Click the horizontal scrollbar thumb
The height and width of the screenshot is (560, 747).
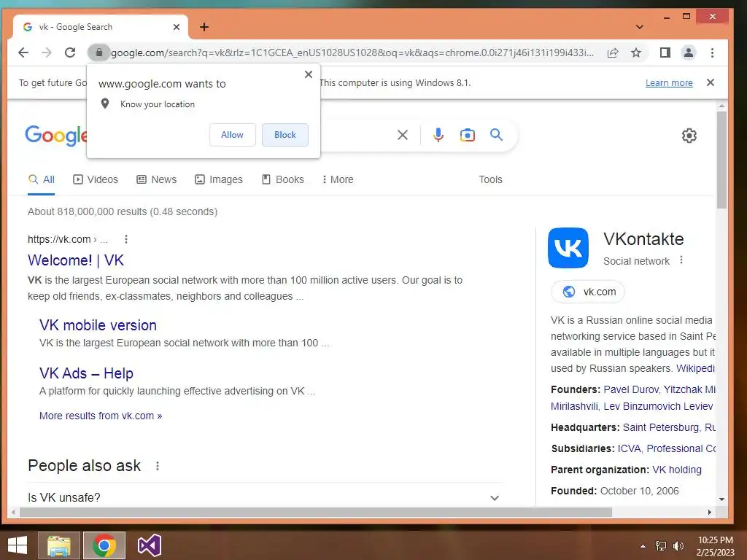(315, 513)
